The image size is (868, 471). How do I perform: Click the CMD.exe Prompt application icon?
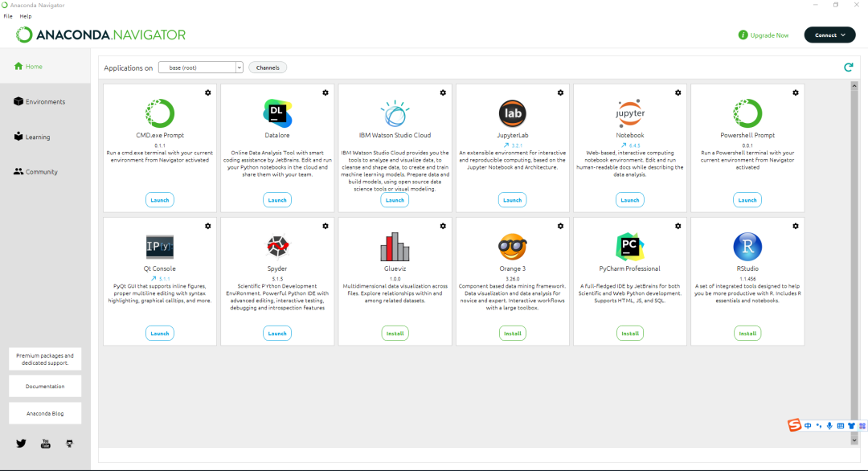tap(160, 113)
